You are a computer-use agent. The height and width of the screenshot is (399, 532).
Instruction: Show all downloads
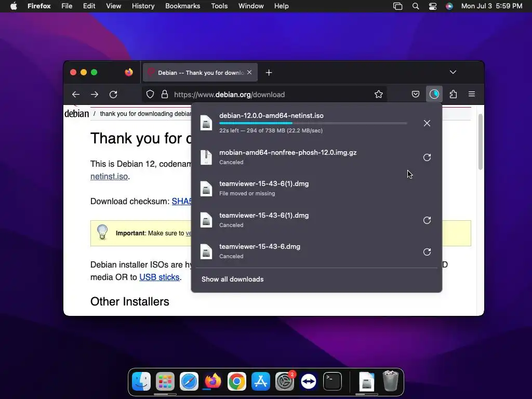click(x=232, y=279)
